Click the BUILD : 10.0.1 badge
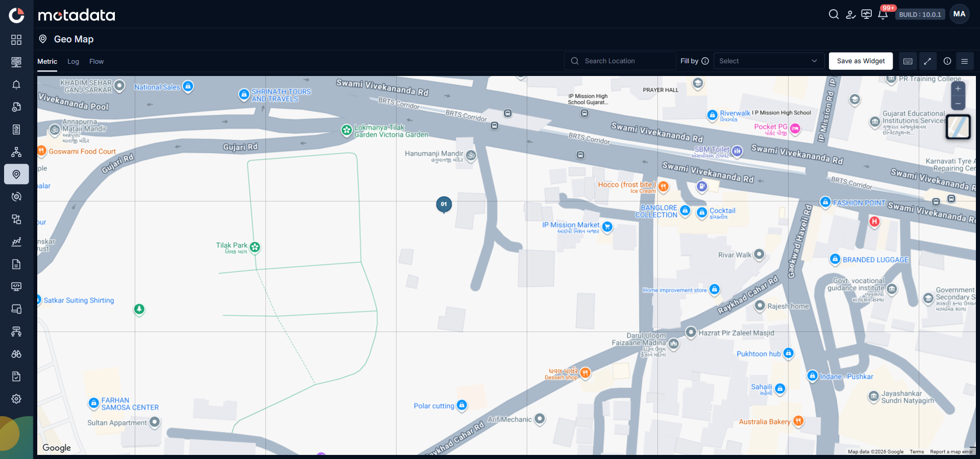This screenshot has height=459, width=980. point(920,14)
